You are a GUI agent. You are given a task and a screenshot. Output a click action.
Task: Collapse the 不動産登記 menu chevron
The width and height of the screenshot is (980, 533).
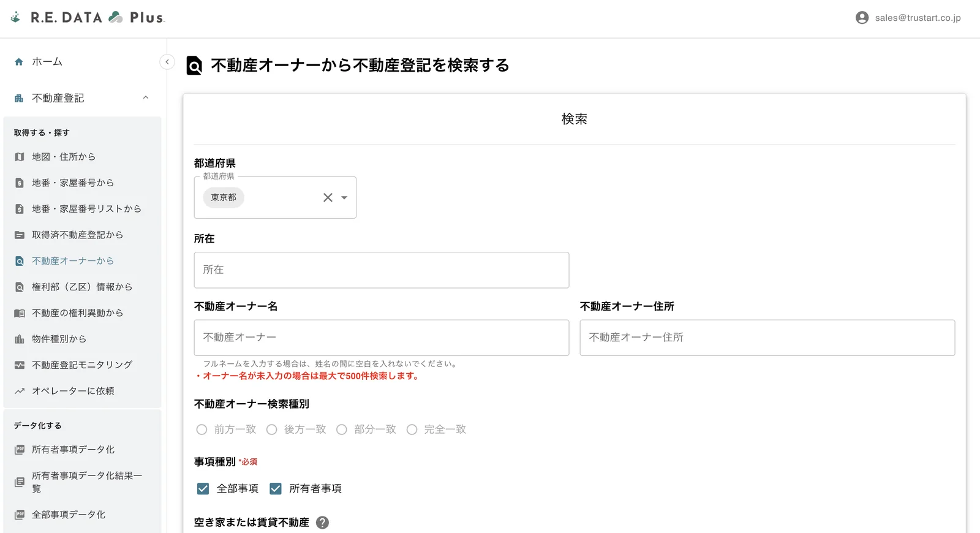tap(146, 97)
